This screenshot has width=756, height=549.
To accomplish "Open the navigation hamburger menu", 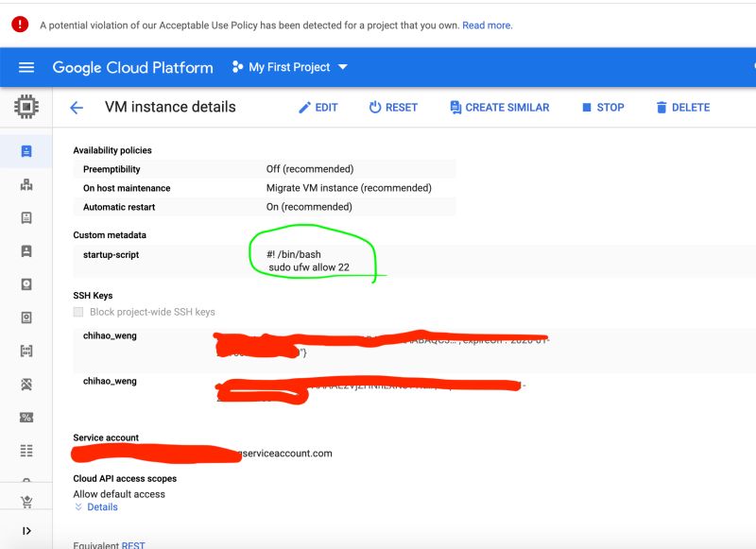I will pos(26,67).
